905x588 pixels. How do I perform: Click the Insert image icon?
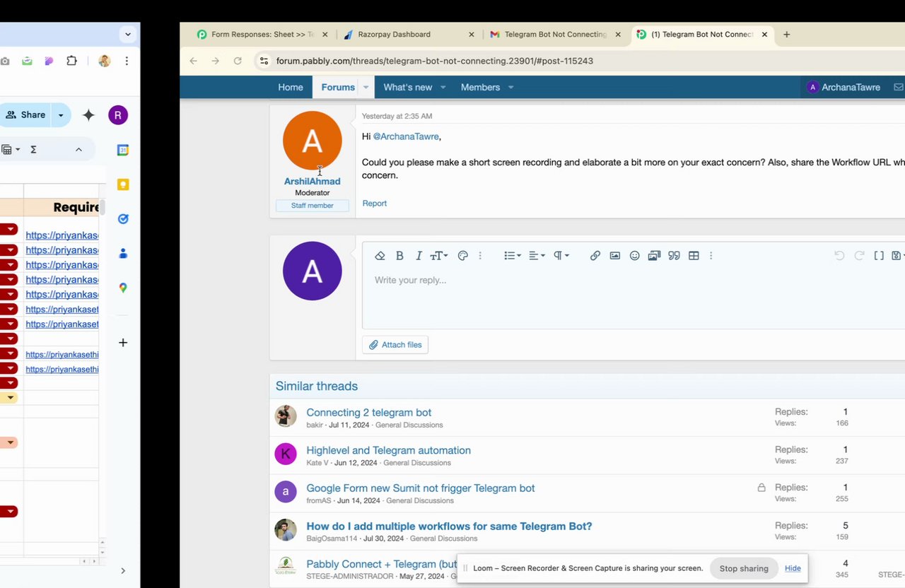[615, 256]
